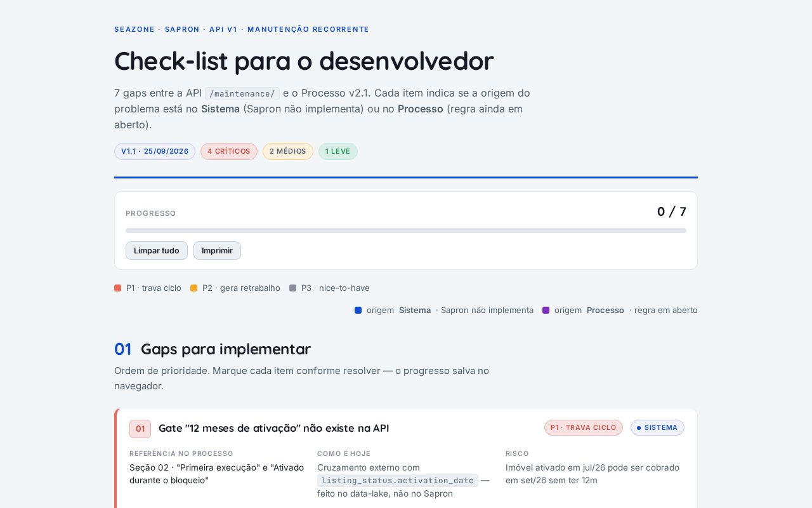Click the blue origem Sistema legend swatch
812x508 pixels.
click(x=358, y=310)
